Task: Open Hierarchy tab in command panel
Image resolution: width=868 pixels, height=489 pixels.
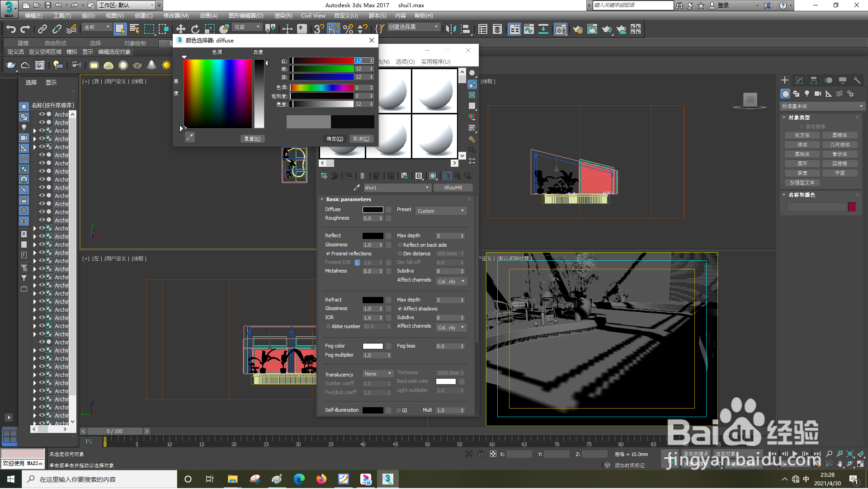Action: coord(814,80)
